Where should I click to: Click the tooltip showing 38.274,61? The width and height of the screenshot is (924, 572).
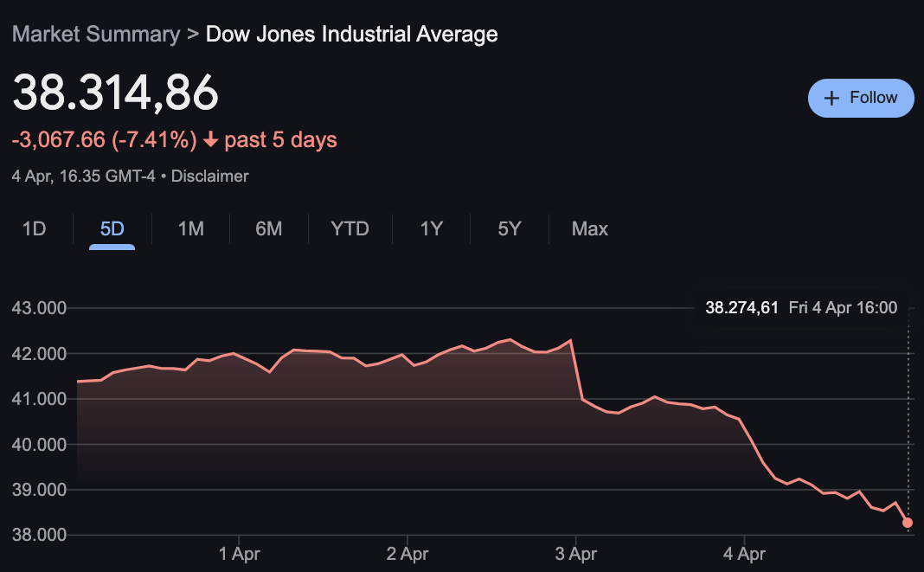(x=741, y=307)
